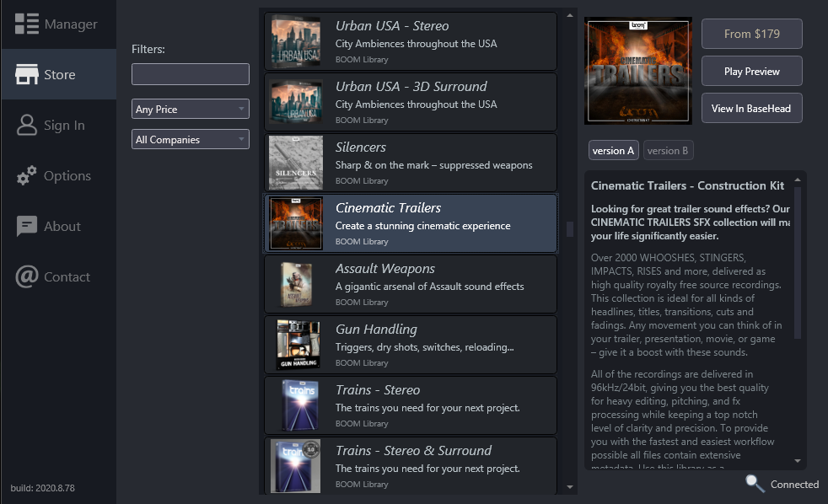
Task: Select the 'Cinematic Trailers' list title
Action: [388, 208]
